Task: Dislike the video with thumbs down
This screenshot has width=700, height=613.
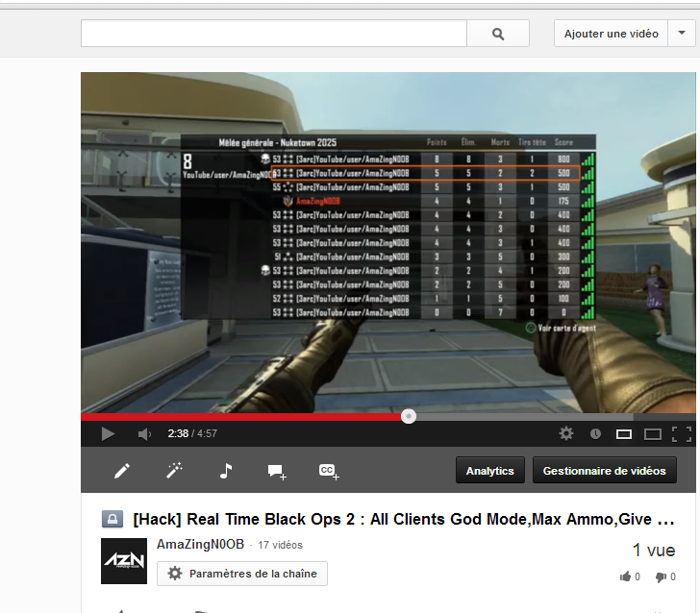Action: pos(661,577)
